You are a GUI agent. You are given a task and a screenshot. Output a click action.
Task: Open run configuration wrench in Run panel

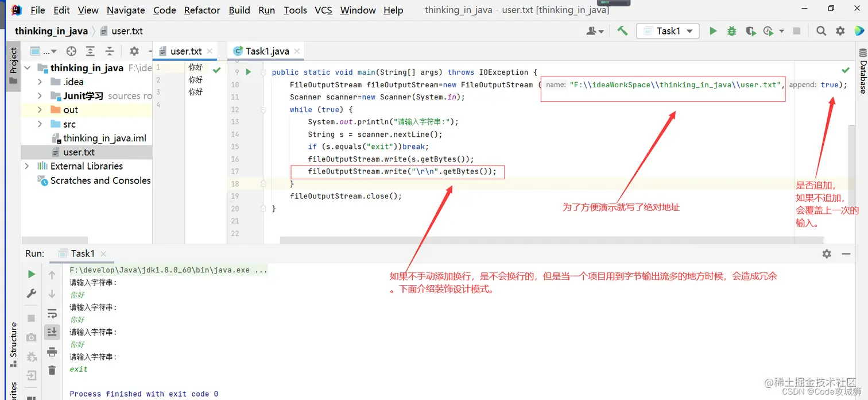click(x=32, y=294)
